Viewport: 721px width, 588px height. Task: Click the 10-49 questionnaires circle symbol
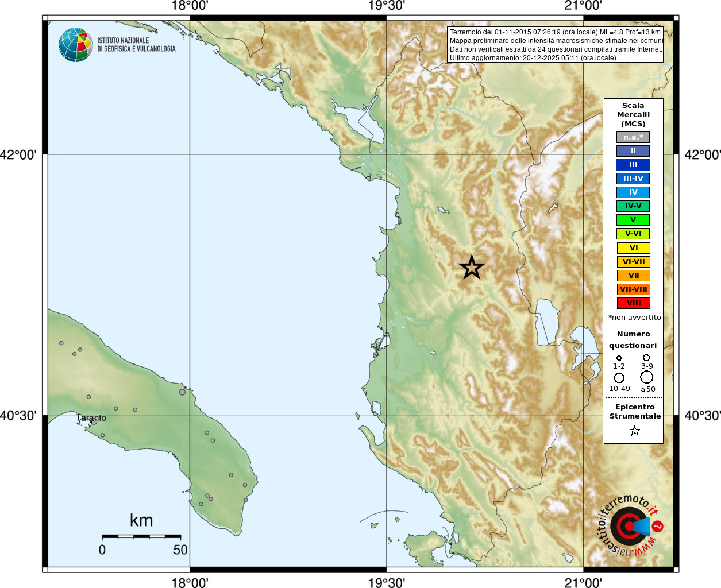click(x=619, y=378)
